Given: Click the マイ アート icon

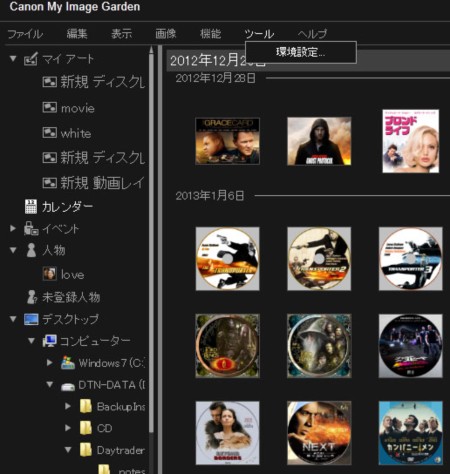Looking at the screenshot, I should [x=30, y=59].
